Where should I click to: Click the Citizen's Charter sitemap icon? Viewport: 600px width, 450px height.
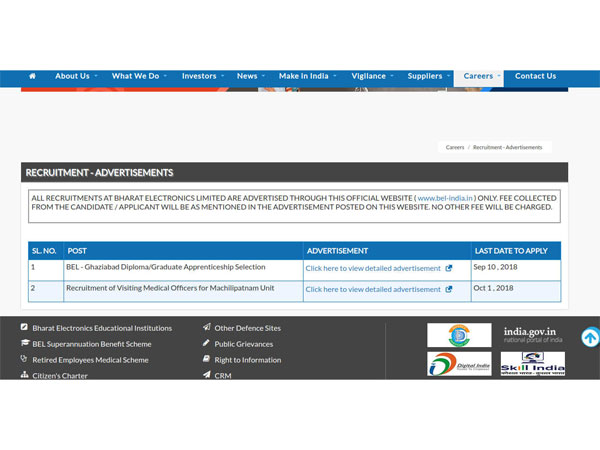pyautogui.click(x=24, y=375)
